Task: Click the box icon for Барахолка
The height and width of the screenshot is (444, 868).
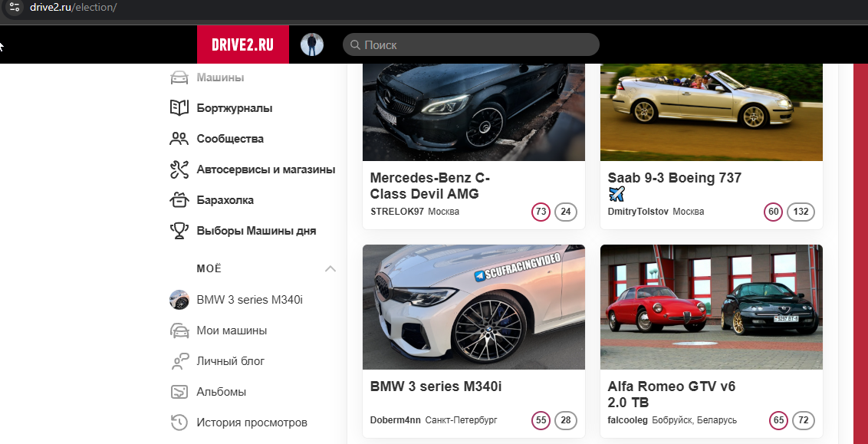Action: click(179, 200)
